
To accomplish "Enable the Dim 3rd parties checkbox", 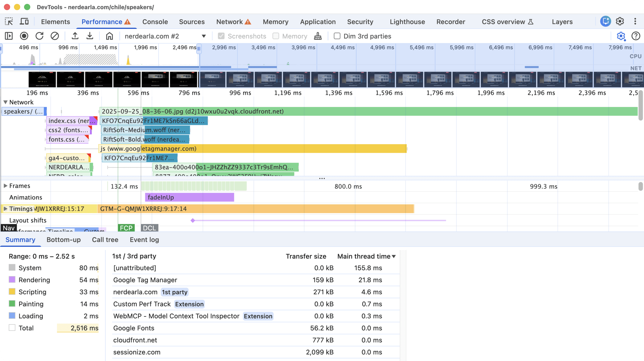I will (x=337, y=36).
